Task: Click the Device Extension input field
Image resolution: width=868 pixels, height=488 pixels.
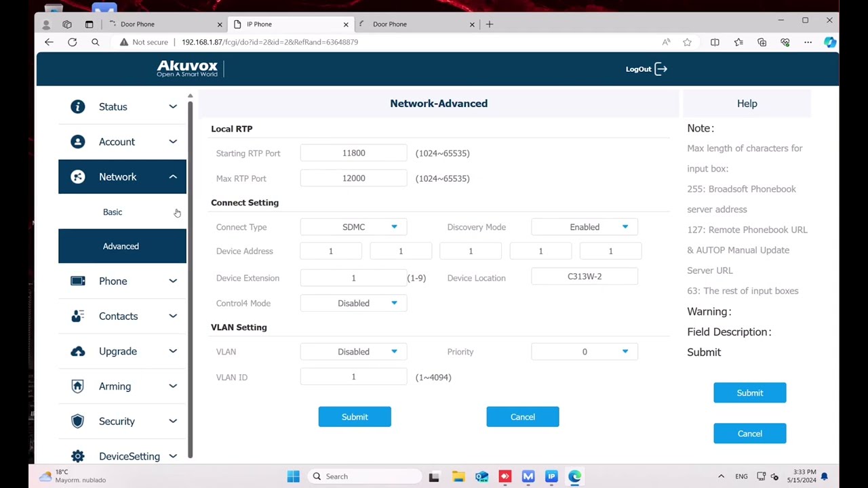Action: click(353, 278)
